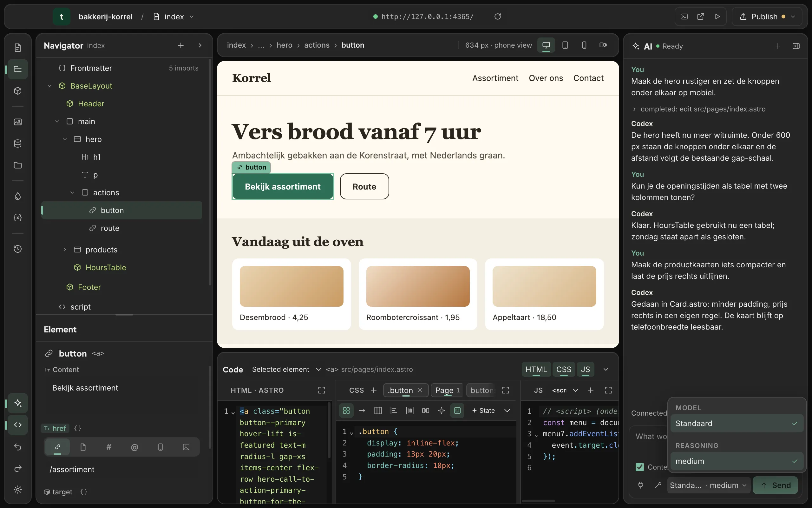Viewport: 812px width, 508px height.
Task: Toggle the AI assistant panel in sidebar
Action: pos(18,403)
